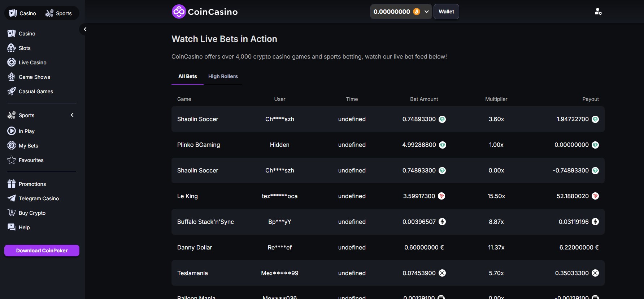Click the Le King game name

[187, 196]
